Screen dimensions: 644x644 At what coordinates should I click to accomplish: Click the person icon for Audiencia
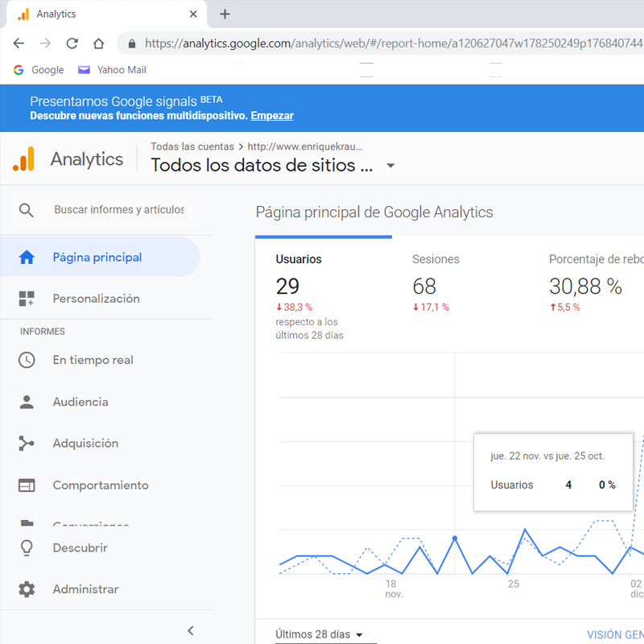(27, 402)
